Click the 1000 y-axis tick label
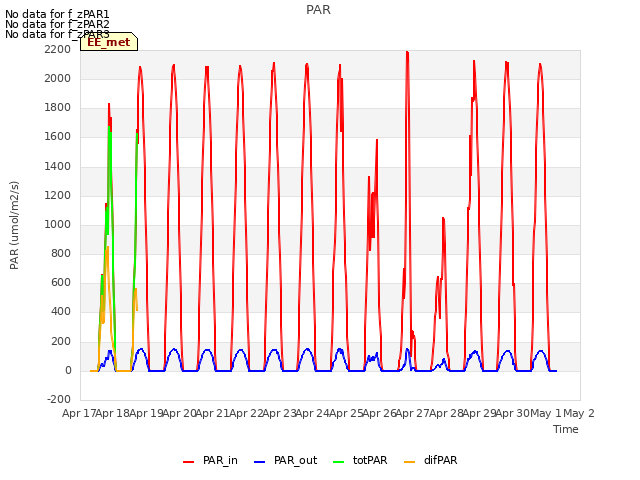 58,224
